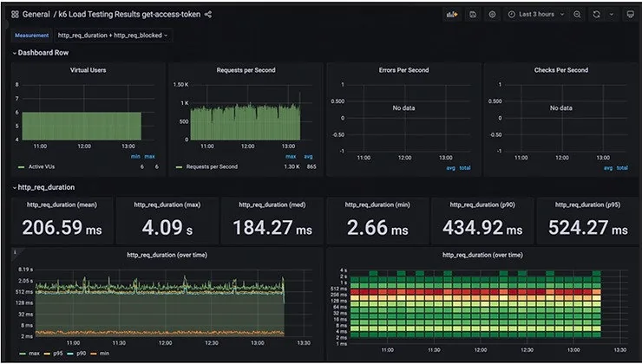This screenshot has width=642, height=364.
Task: Sort Requests per Second legend by avg
Action: point(308,157)
